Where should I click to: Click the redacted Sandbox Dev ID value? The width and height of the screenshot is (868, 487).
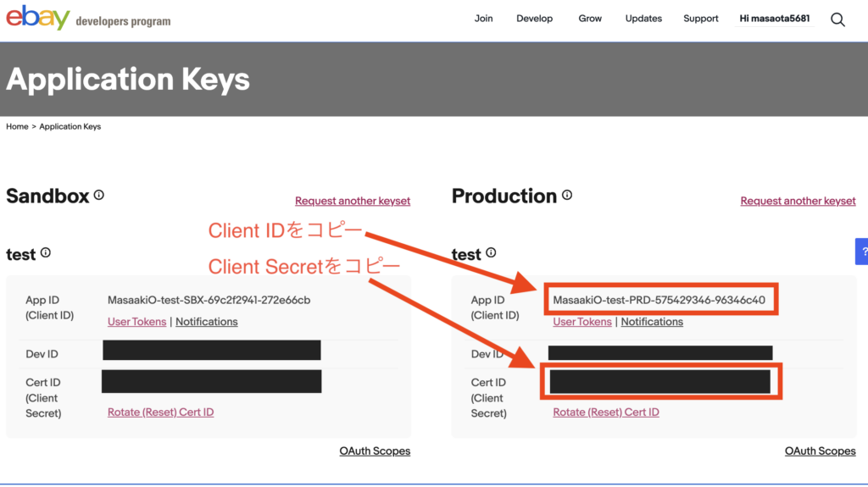point(211,351)
